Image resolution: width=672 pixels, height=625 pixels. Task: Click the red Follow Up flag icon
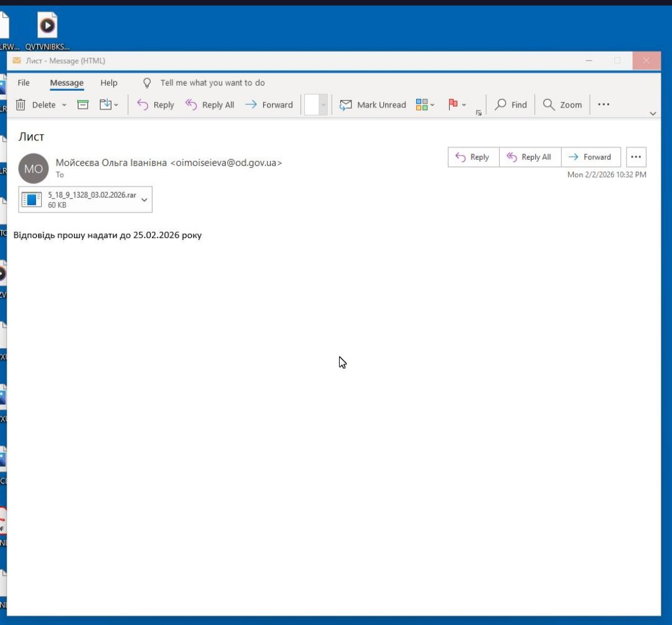coord(453,104)
